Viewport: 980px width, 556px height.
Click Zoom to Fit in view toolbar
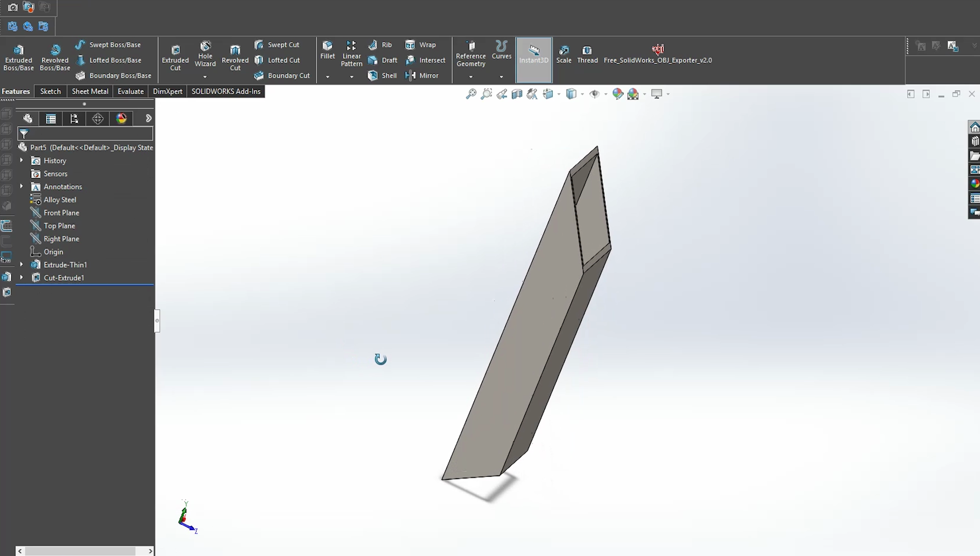coord(471,94)
